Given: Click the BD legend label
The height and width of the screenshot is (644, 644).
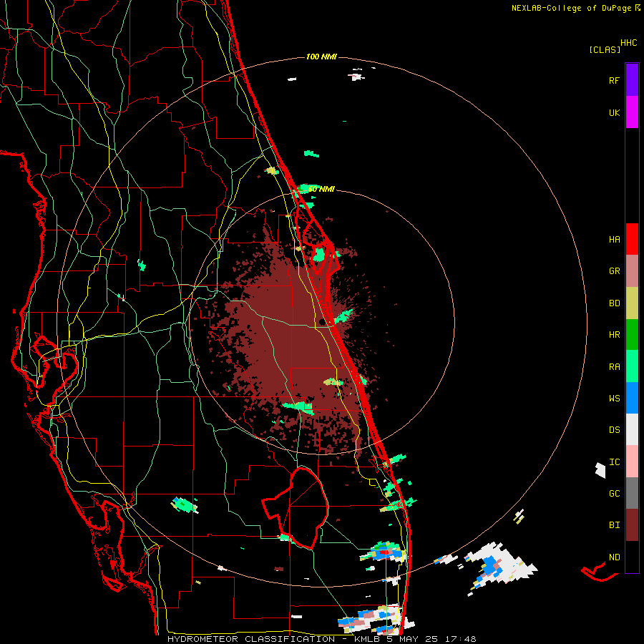Looking at the screenshot, I should [614, 303].
